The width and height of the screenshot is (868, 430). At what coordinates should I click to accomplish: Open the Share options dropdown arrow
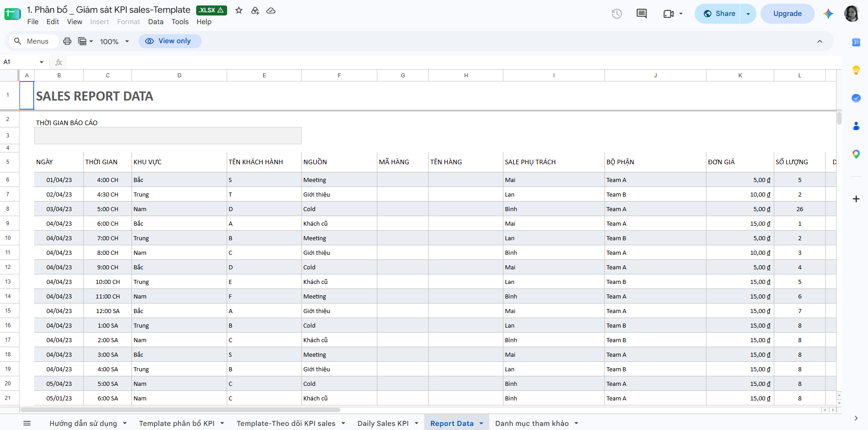click(748, 14)
